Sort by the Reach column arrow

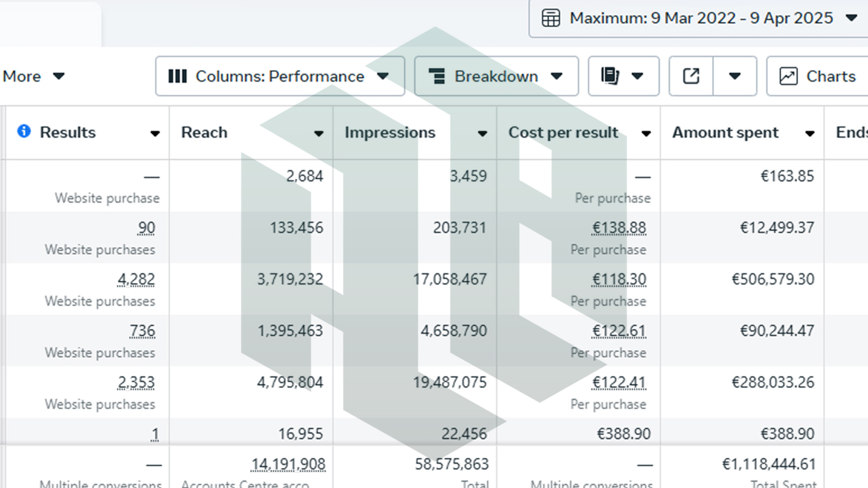pyautogui.click(x=318, y=133)
